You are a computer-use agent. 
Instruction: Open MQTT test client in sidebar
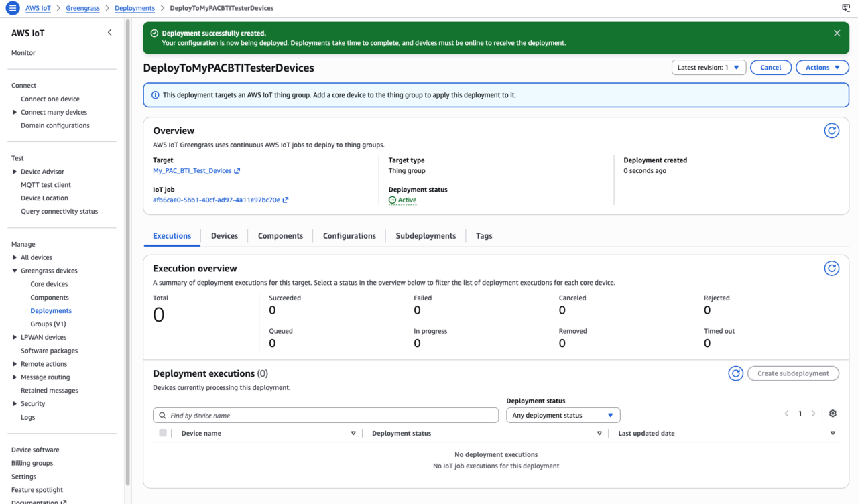click(x=46, y=185)
